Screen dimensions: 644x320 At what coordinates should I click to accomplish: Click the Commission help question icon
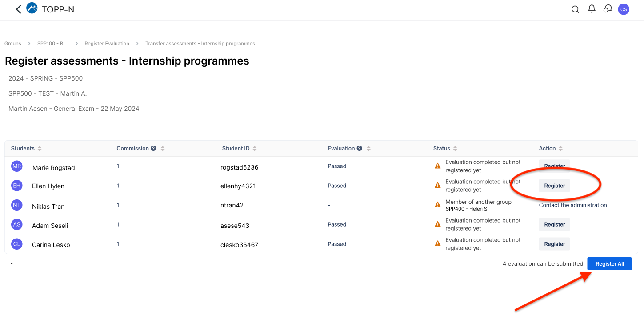(153, 149)
